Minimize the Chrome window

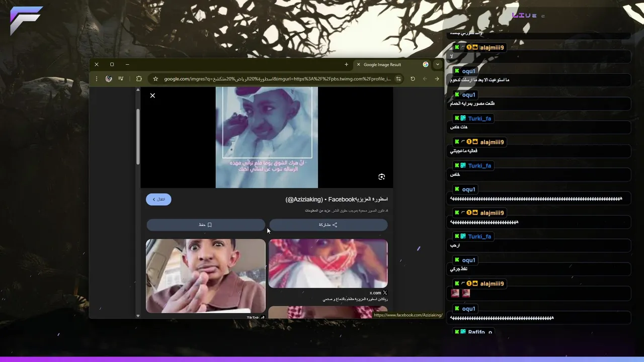tap(127, 64)
